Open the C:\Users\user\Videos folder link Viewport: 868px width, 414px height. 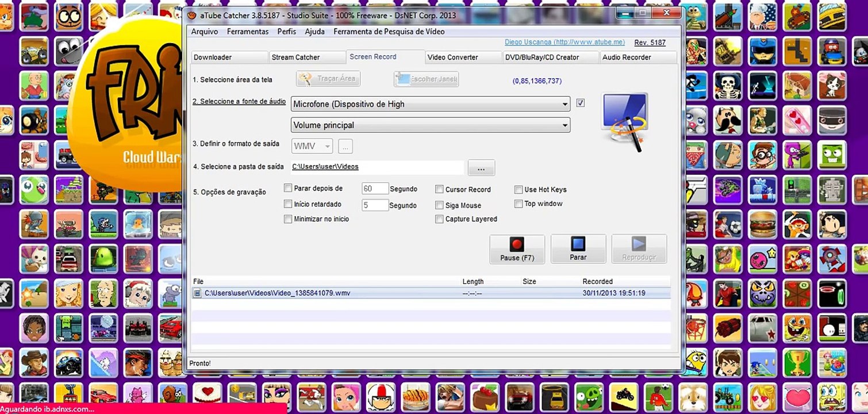325,167
